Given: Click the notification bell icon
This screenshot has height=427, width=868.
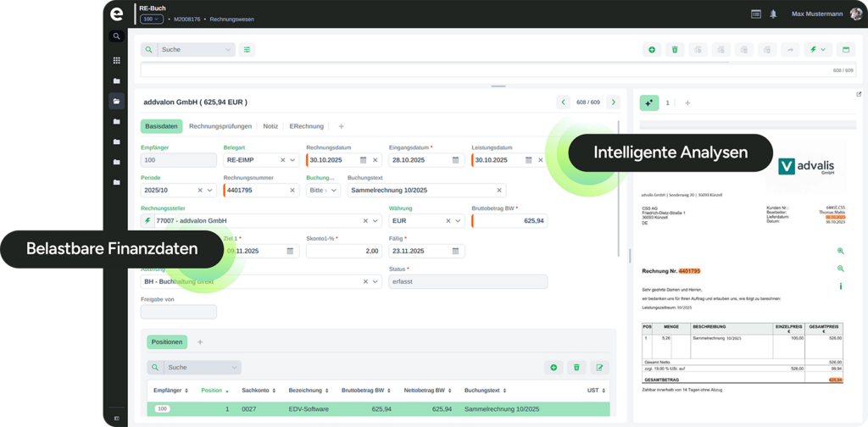Looking at the screenshot, I should tap(773, 14).
